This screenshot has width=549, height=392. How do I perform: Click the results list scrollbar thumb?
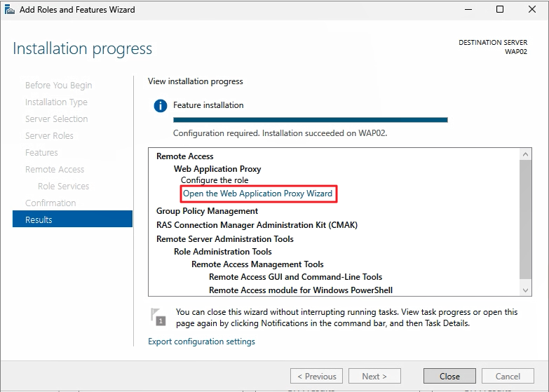pos(525,219)
